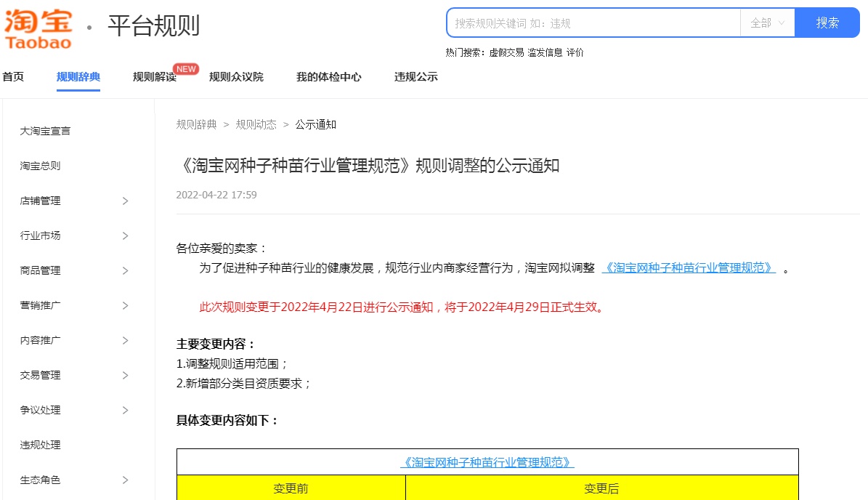Focus the rule keyword search field
This screenshot has height=500, width=868.
593,23
